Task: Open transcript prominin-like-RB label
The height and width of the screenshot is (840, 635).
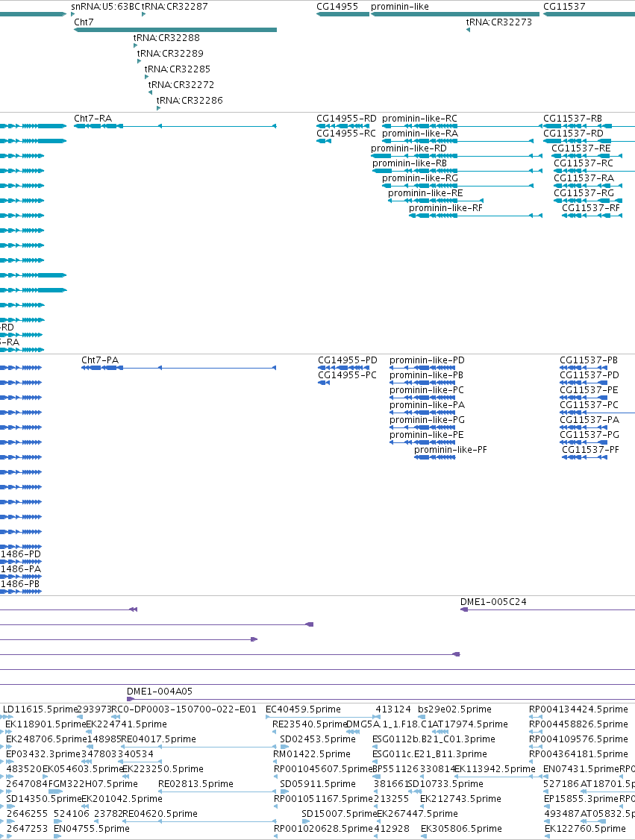Action: point(410,163)
